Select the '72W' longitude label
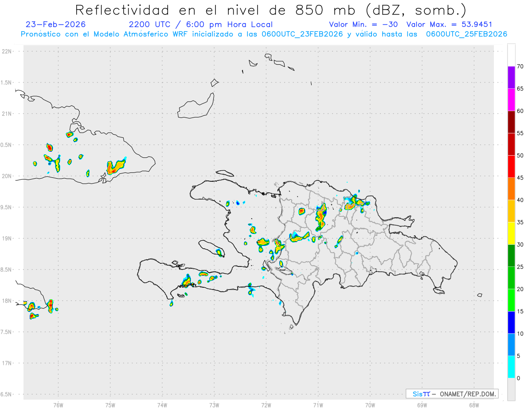 point(266,405)
